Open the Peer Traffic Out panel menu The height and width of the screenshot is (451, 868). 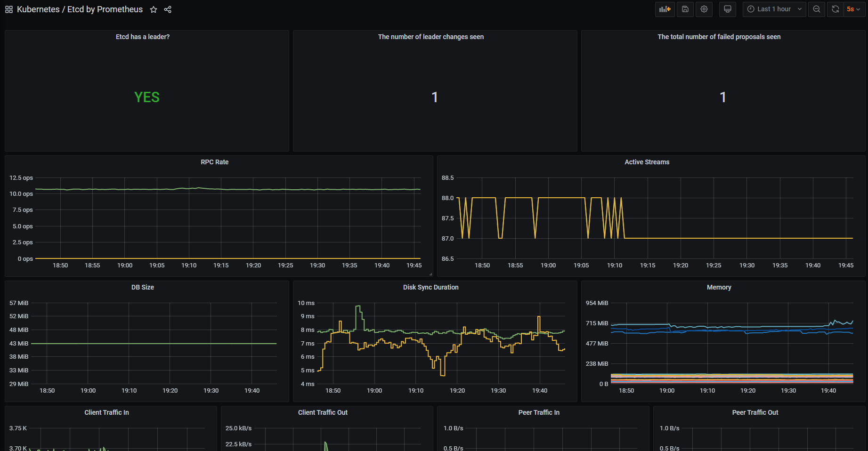[x=755, y=412]
